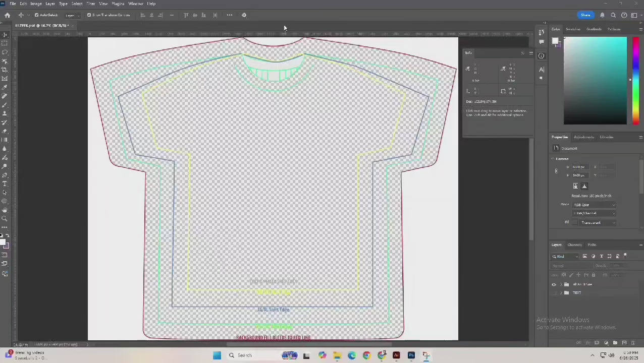Open the Filter menu
This screenshot has width=644, height=363.
91,4
